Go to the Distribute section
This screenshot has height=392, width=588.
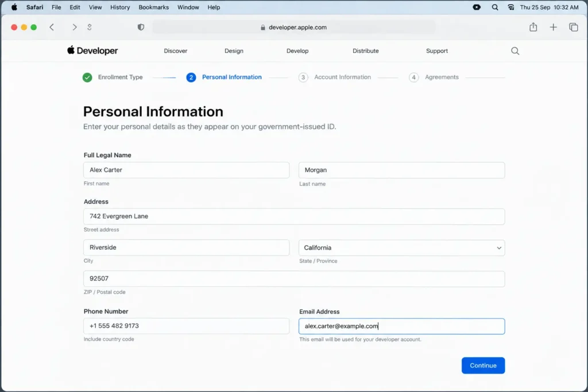tap(366, 51)
